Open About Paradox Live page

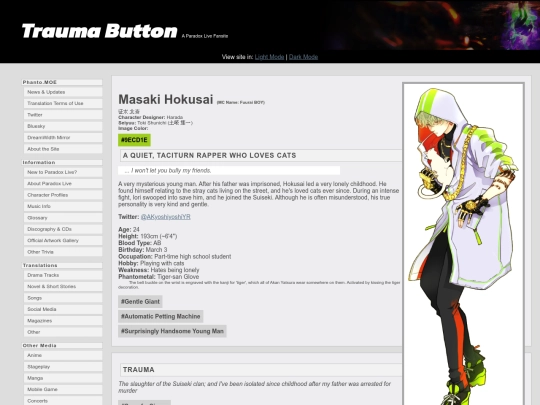pos(63,184)
